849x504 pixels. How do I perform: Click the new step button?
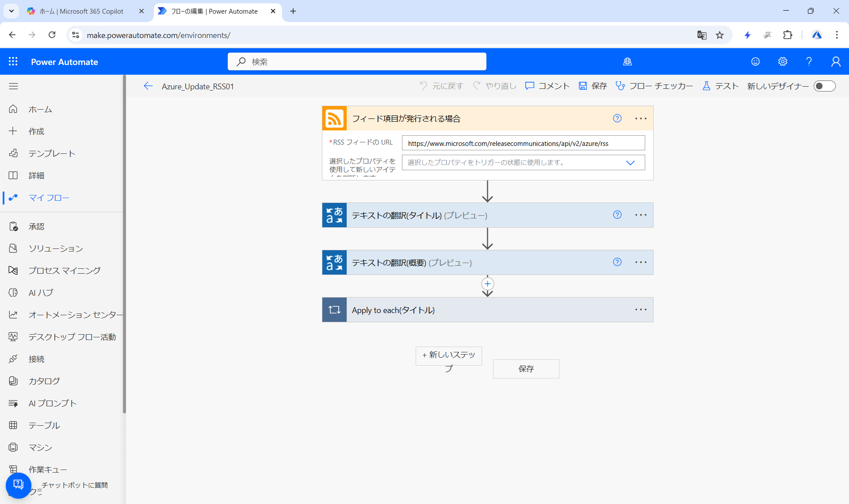click(448, 356)
